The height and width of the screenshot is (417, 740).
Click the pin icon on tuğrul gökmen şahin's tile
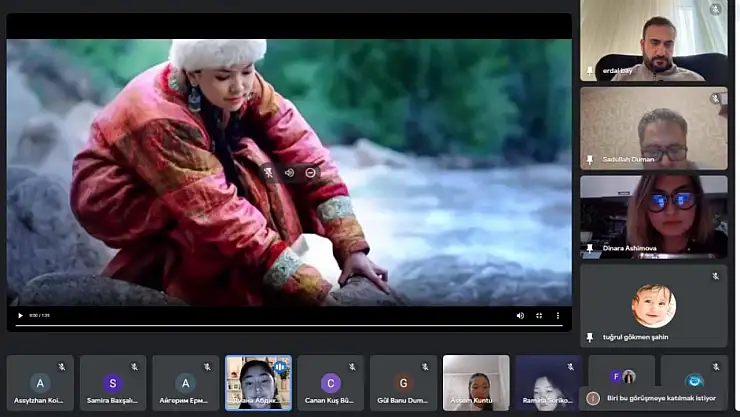pyautogui.click(x=590, y=337)
